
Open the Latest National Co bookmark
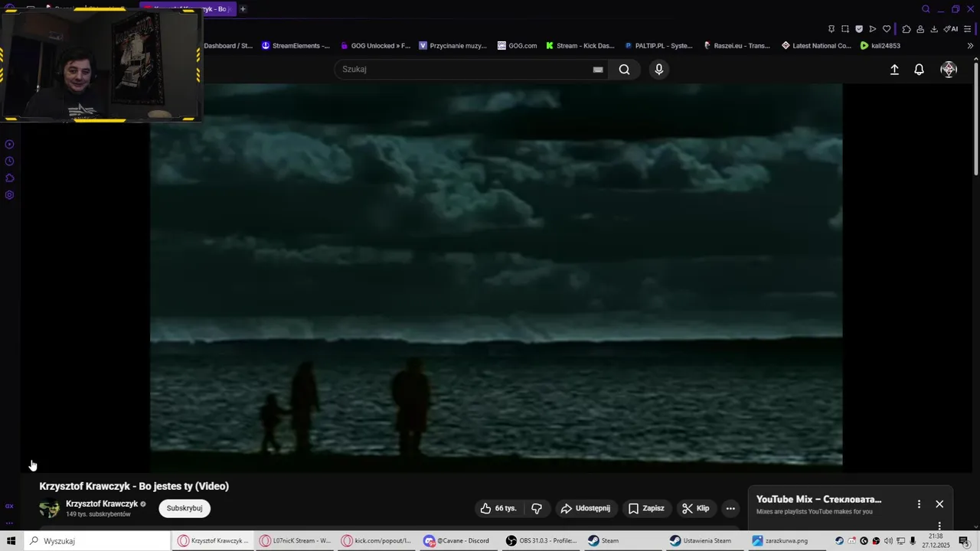816,46
